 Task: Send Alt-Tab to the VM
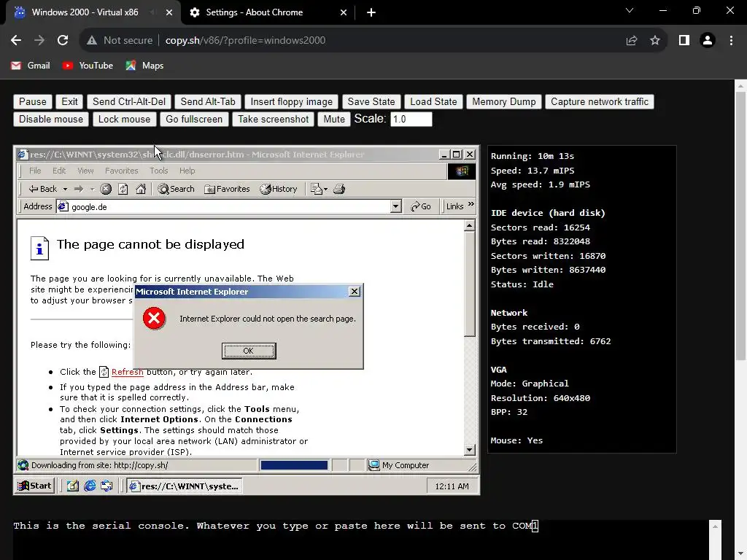click(208, 102)
